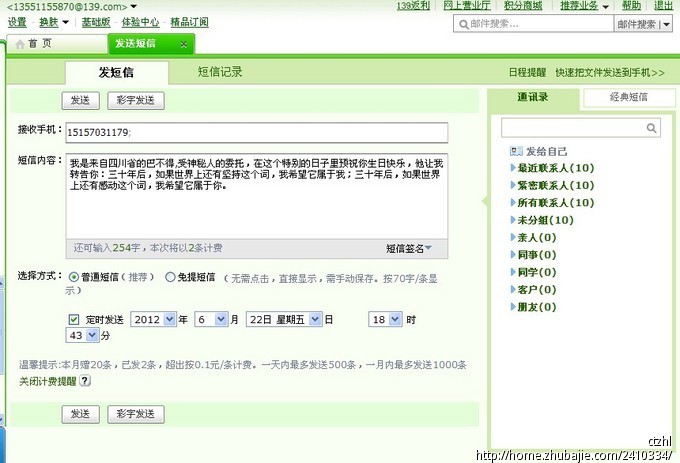Click the 发给自己 entry
Screen dimensions: 680x463
[x=546, y=151]
